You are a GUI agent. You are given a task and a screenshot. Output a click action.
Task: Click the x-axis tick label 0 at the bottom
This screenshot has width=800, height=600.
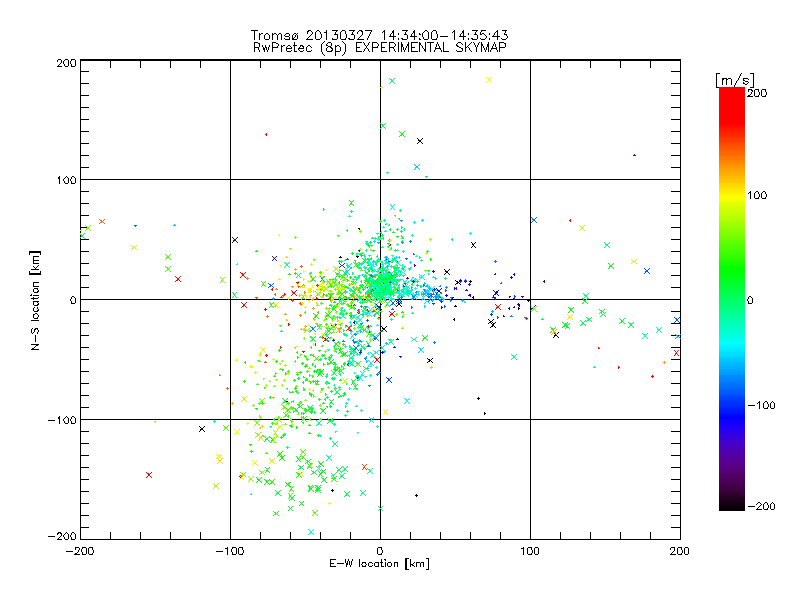point(380,551)
